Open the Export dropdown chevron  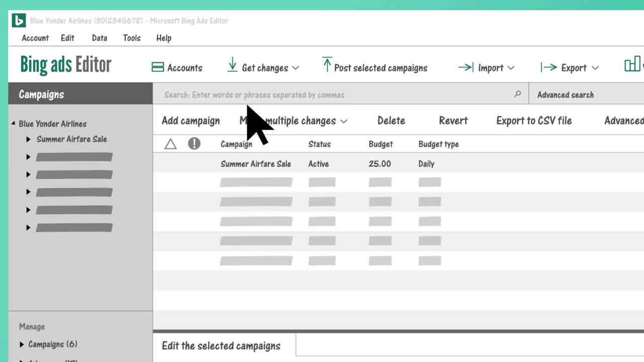[595, 68]
